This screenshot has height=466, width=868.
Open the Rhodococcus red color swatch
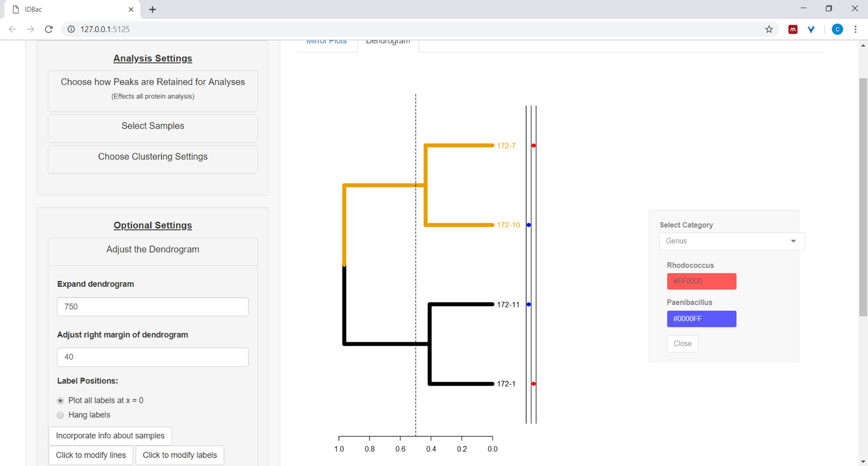(701, 281)
